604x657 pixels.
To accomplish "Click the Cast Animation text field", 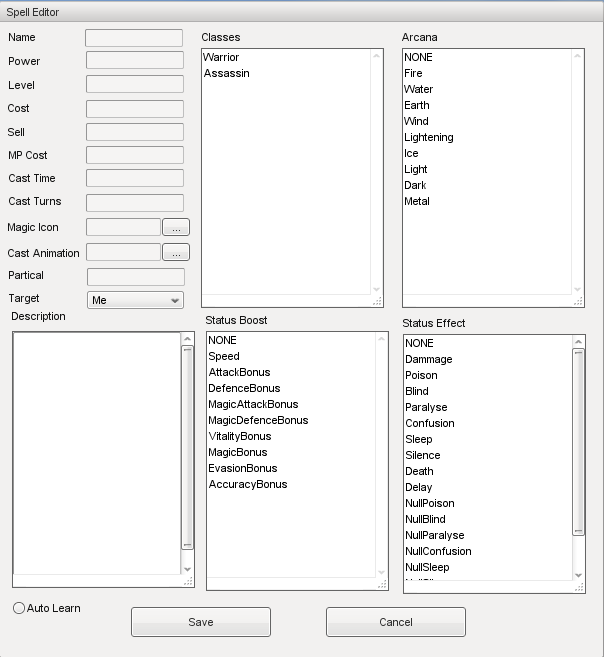I will click(124, 252).
